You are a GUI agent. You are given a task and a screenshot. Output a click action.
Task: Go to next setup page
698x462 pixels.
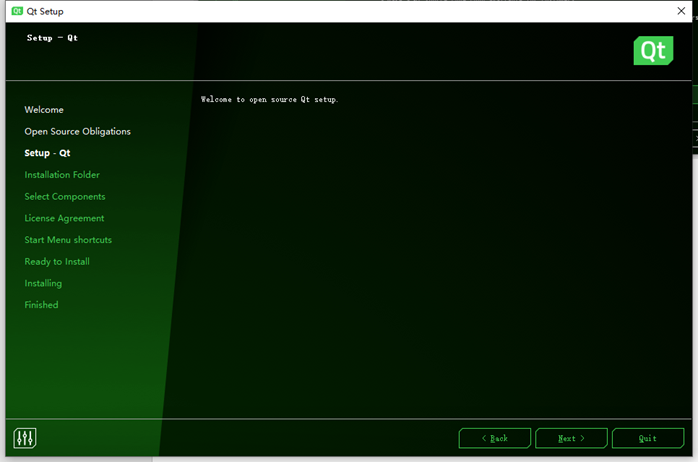point(571,438)
